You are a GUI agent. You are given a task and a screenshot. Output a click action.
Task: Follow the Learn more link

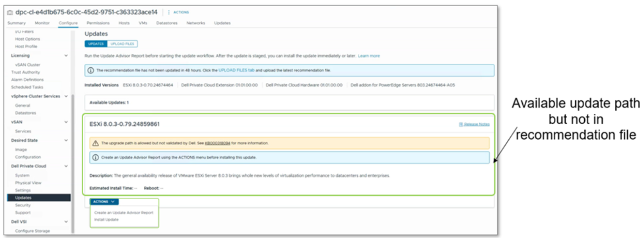coord(368,56)
